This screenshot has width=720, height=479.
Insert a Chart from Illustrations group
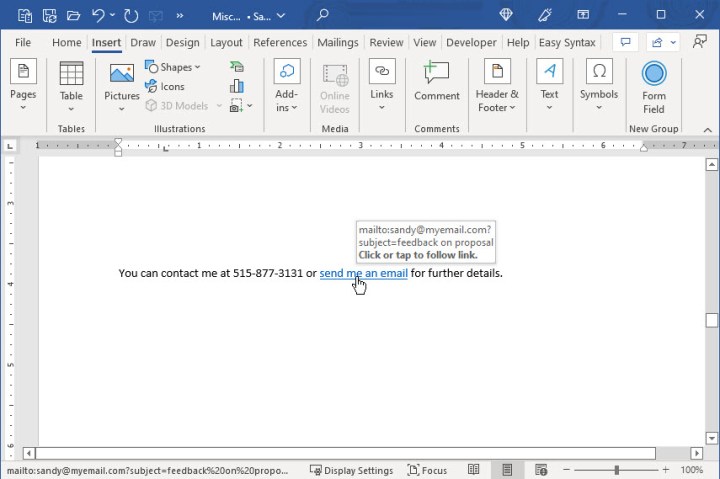(237, 86)
